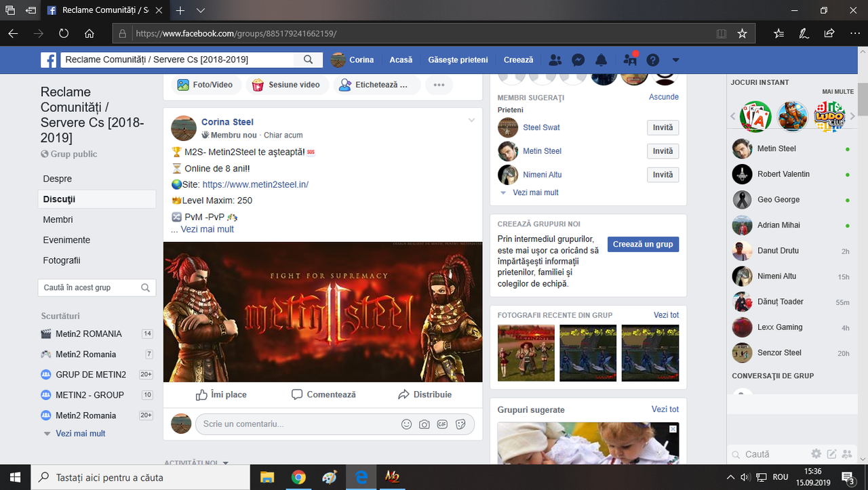
Task: Open friend requests icon in Facebook header
Action: click(x=555, y=60)
